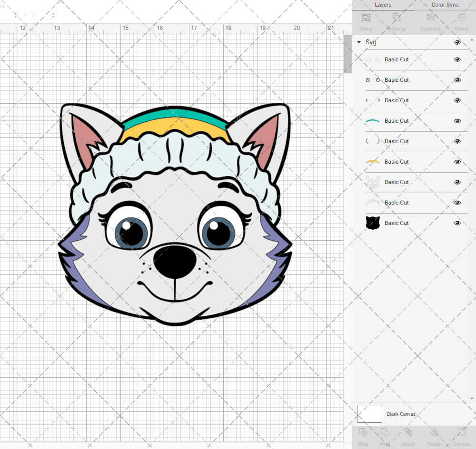The image size is (476, 449).
Task: Click the Y position input field
Action: click(x=41, y=15)
